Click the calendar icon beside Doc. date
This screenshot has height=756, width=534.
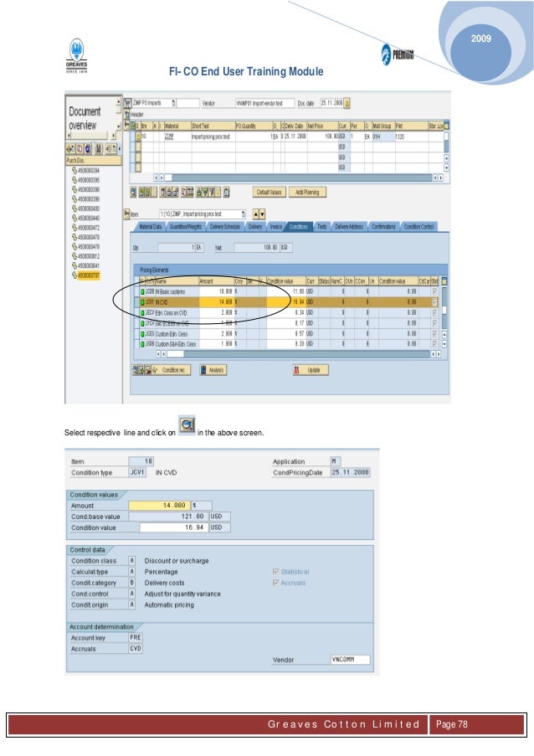coord(347,103)
